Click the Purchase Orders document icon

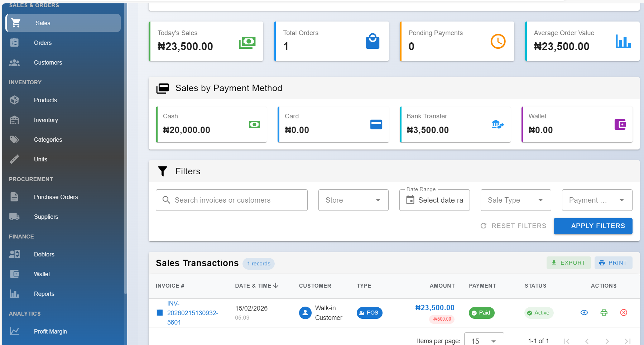pos(14,197)
